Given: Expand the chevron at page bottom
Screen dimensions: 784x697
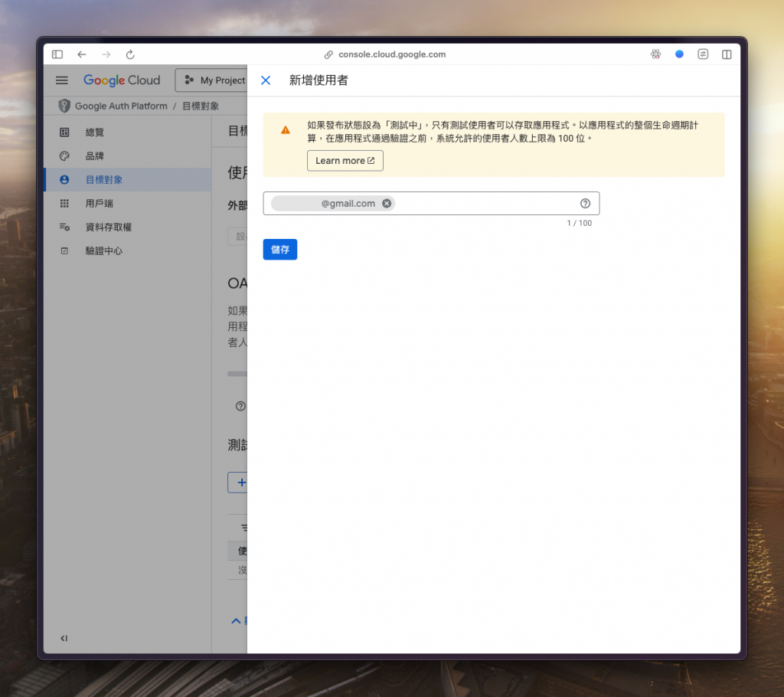Looking at the screenshot, I should pyautogui.click(x=236, y=621).
